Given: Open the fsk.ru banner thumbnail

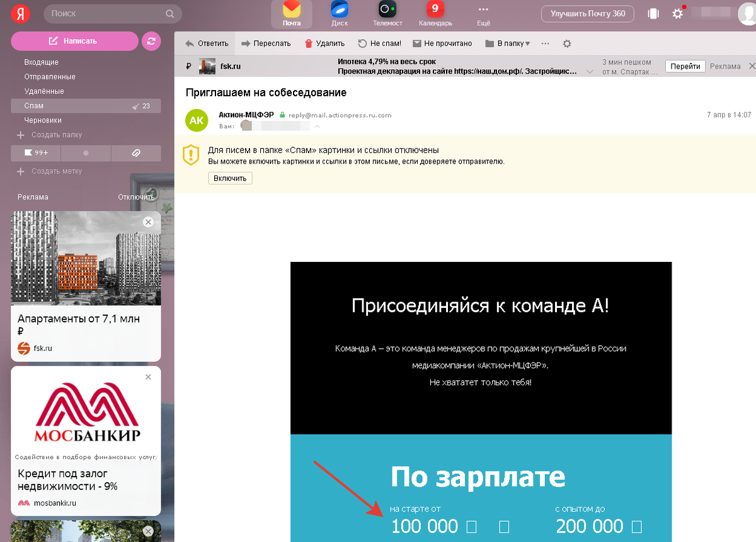Looking at the screenshot, I should (207, 66).
